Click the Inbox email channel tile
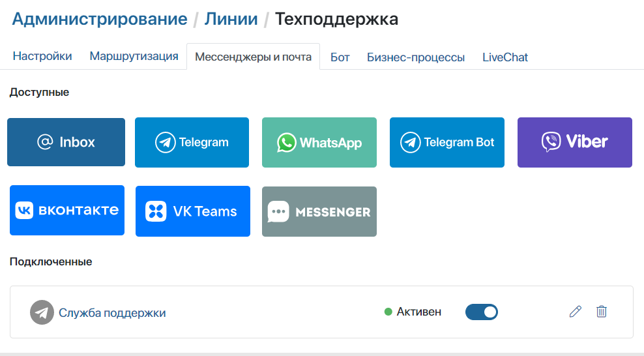Screen dimensions: 644x356 [x=66, y=142]
